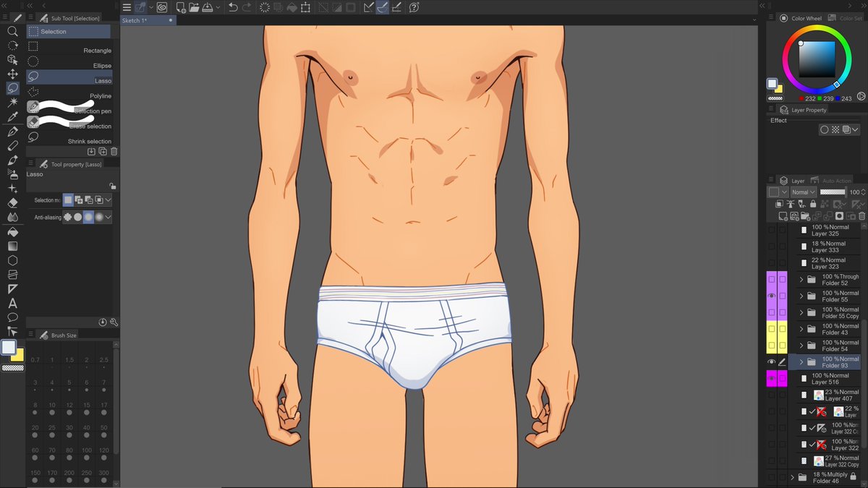The width and height of the screenshot is (868, 488).
Task: Click the Redo arrow
Action: (247, 7)
